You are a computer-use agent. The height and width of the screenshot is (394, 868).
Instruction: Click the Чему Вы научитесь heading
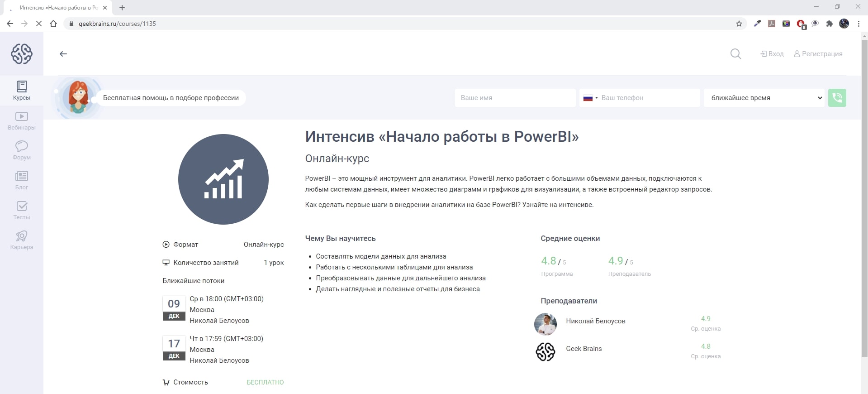[x=340, y=238]
